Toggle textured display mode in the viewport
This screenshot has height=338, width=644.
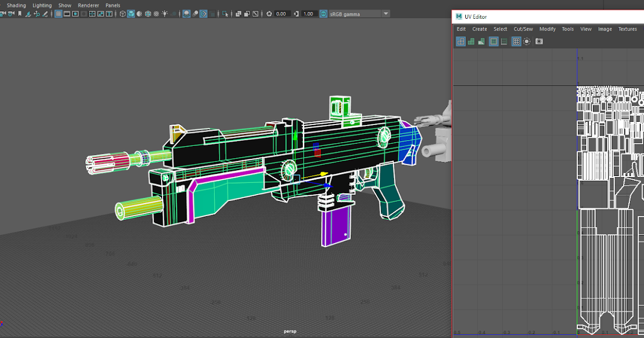[x=147, y=13]
